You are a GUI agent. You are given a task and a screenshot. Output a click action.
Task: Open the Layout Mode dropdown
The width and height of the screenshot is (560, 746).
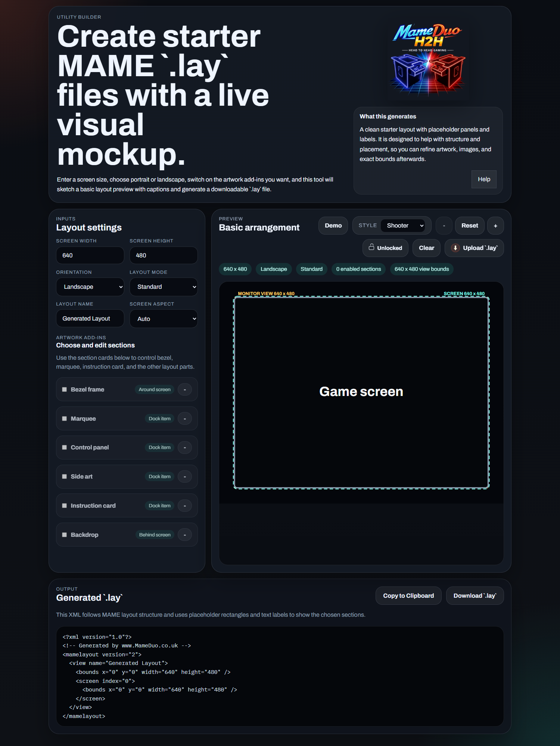(164, 287)
